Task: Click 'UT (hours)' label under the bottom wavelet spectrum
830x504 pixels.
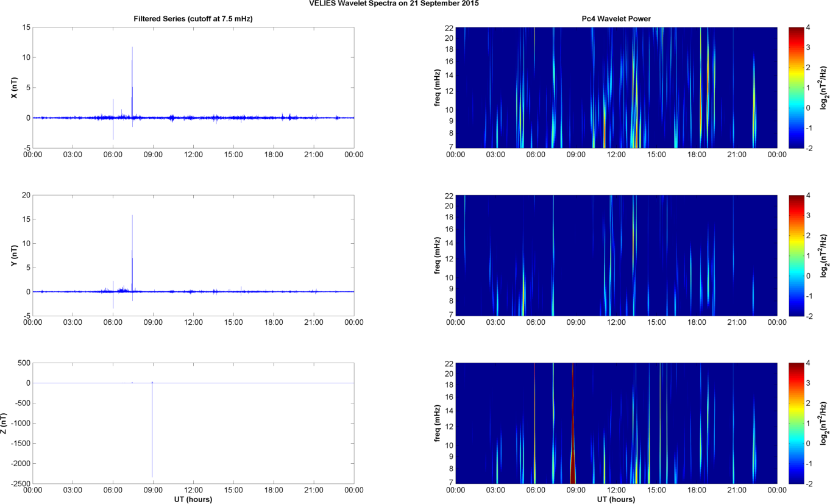Action: pyautogui.click(x=616, y=499)
